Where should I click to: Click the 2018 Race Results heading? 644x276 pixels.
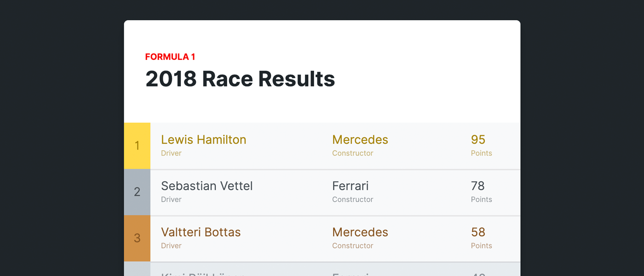[x=240, y=79]
